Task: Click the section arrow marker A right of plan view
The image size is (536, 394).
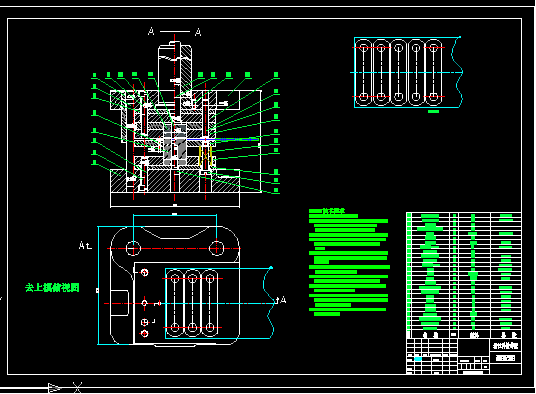Action: [x=281, y=300]
